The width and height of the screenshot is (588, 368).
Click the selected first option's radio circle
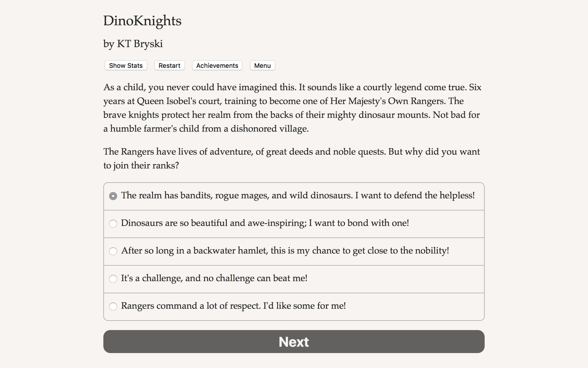(x=113, y=196)
